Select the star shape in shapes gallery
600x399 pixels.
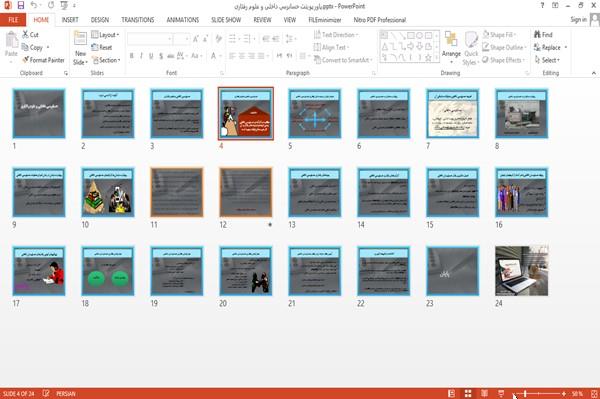(x=428, y=58)
